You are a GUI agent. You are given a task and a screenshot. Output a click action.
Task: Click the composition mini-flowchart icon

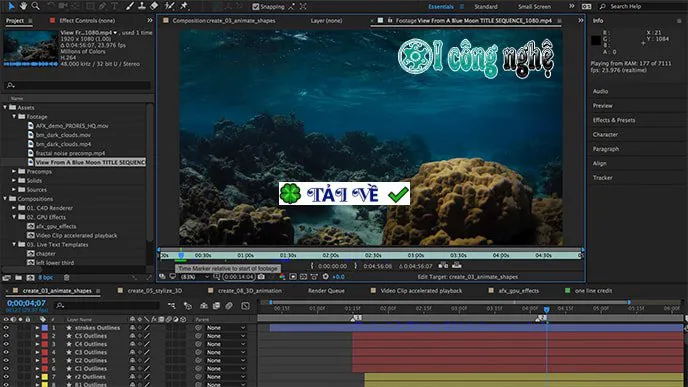[172, 305]
